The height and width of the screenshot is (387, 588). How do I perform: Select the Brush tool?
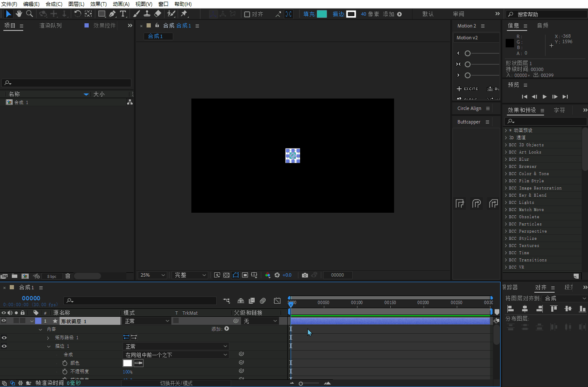(x=136, y=14)
